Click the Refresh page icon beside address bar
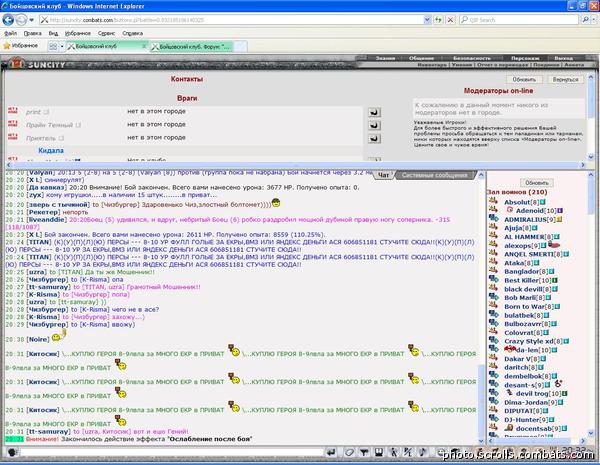The image size is (600, 465). [438, 20]
